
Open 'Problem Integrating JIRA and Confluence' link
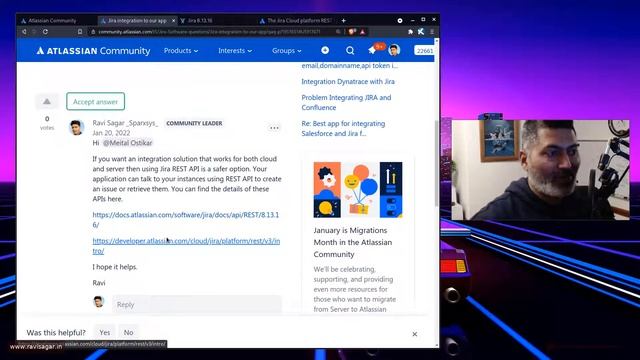click(x=346, y=102)
